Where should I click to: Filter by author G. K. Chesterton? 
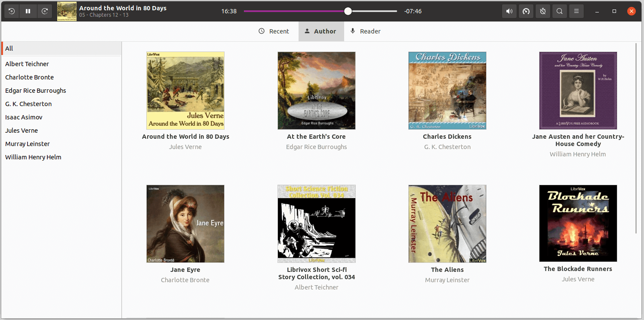(62, 104)
